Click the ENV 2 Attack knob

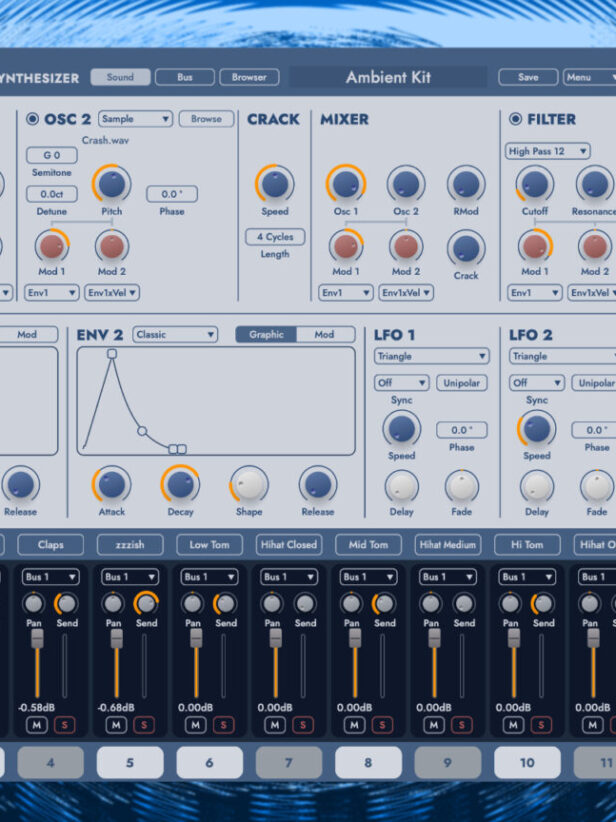click(x=112, y=484)
